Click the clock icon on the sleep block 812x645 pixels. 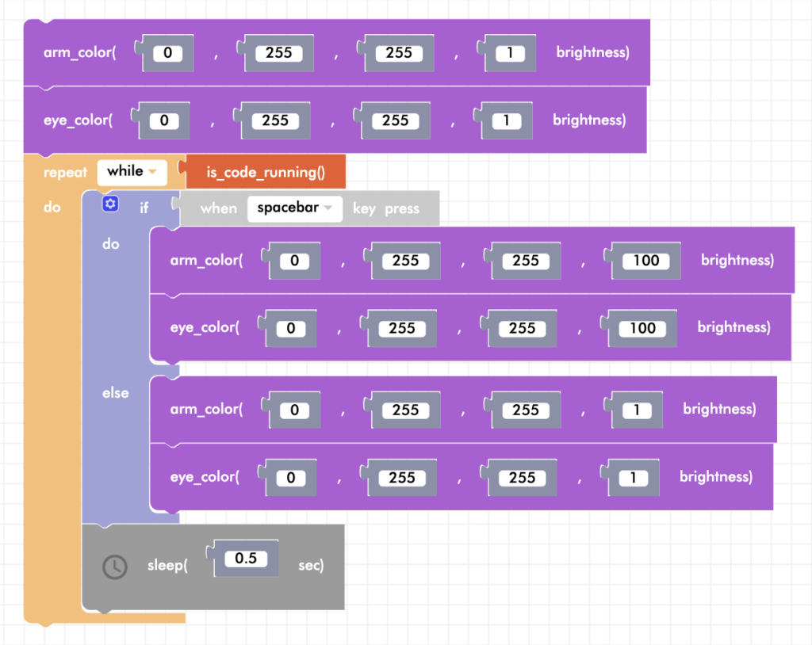115,567
